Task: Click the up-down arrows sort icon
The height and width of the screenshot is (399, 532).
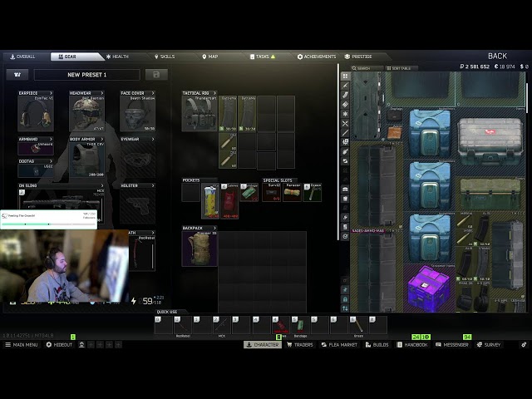Action: coord(345,308)
